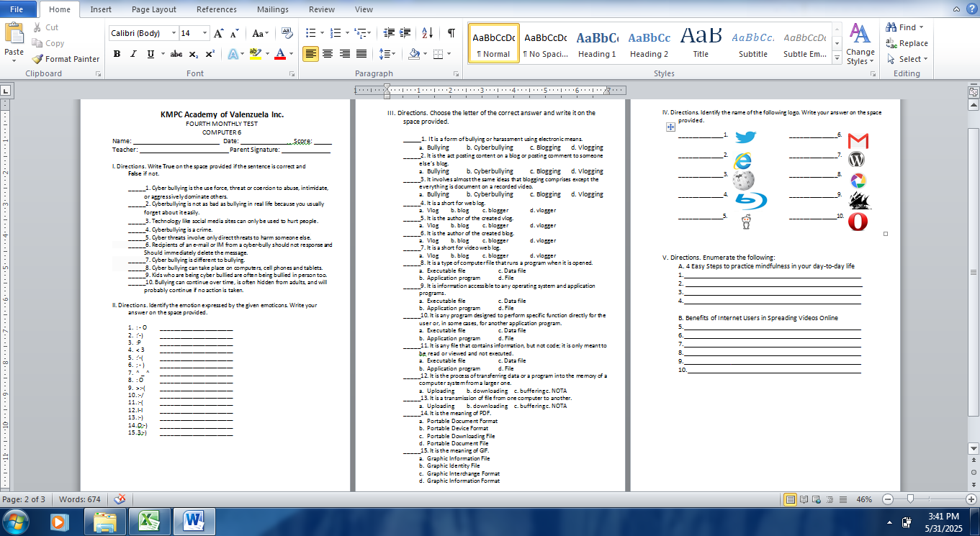Open the font name dropdown

174,34
